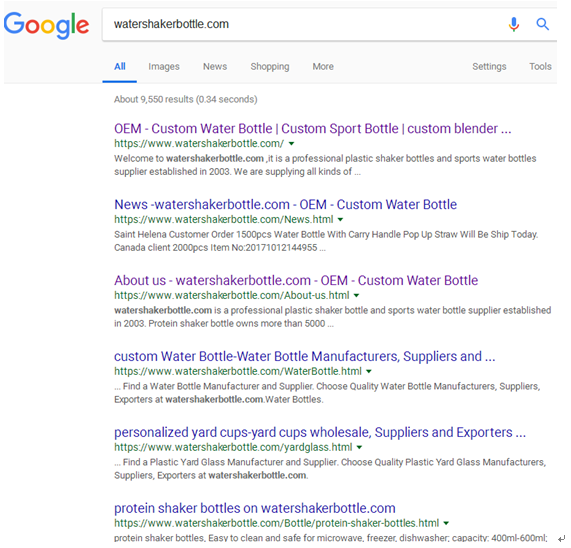The height and width of the screenshot is (548, 571).
Task: Switch to the Images tab
Action: pos(164,67)
